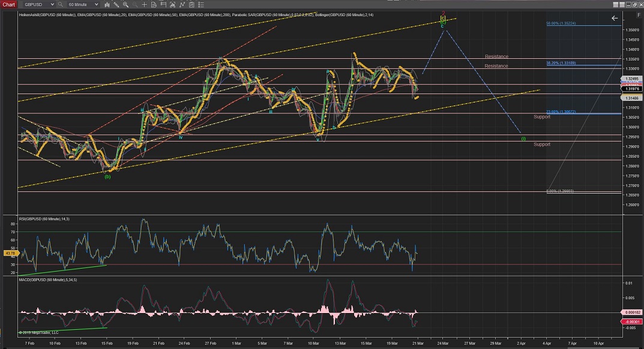Viewport: 644px width, 349px height.
Task: Open the chart Properties list icon
Action: coord(201,4)
